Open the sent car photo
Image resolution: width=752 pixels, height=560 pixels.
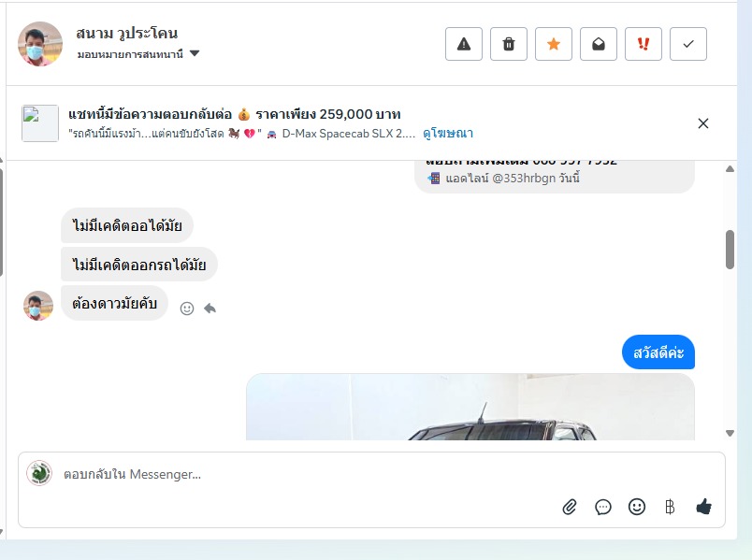click(470, 407)
